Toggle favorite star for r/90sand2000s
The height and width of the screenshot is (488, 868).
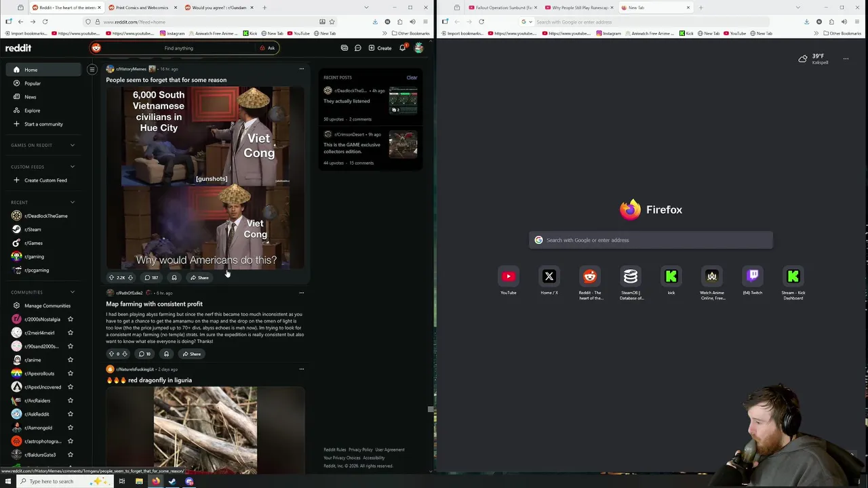[70, 346]
